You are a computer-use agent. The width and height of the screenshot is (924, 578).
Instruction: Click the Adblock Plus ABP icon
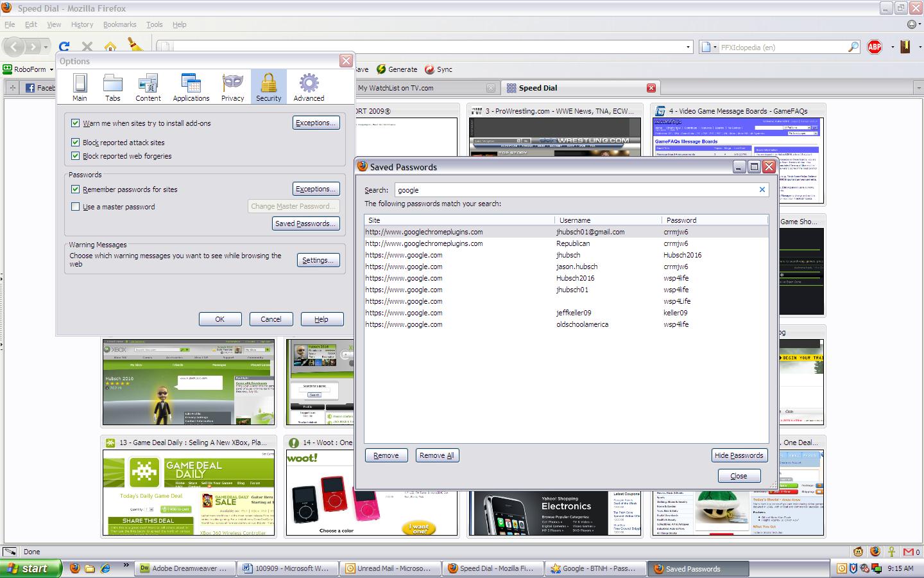pyautogui.click(x=874, y=46)
